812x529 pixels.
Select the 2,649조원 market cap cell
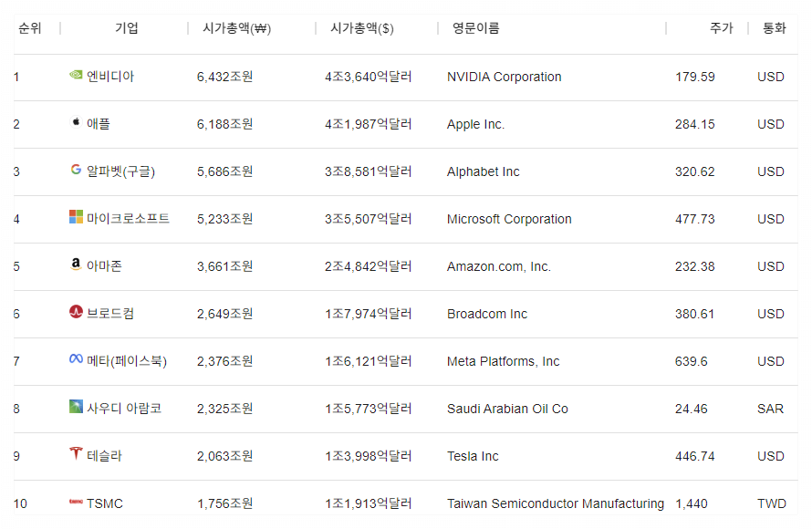pos(224,314)
